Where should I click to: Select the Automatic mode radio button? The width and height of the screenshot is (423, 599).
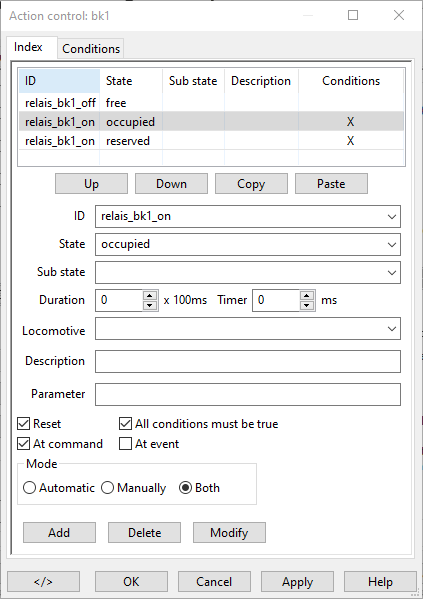pyautogui.click(x=29, y=488)
